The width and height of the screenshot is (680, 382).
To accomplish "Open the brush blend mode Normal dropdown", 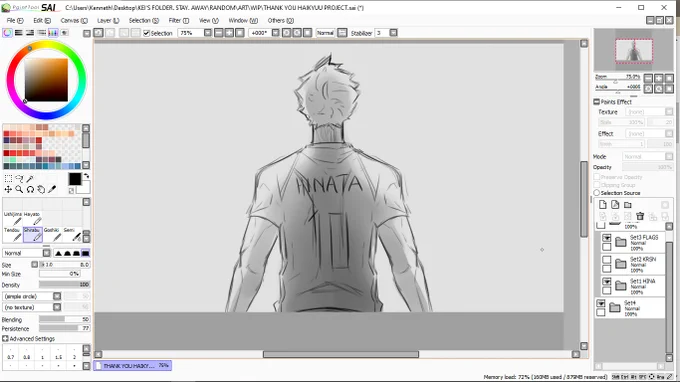I will pos(46,253).
